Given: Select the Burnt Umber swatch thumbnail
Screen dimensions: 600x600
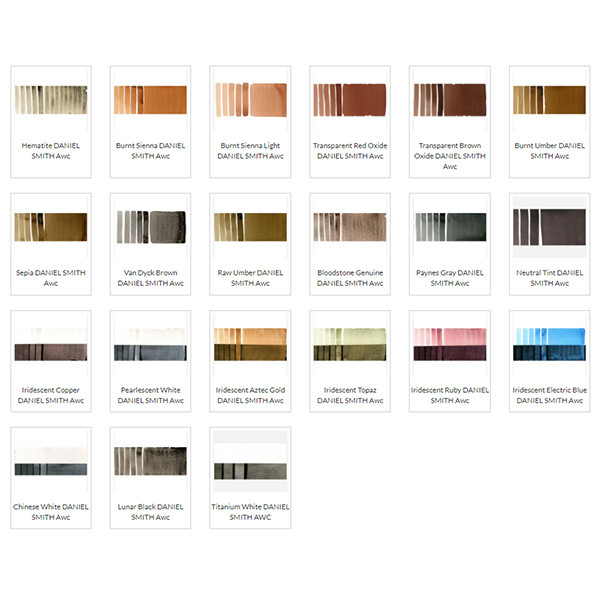Looking at the screenshot, I should coord(549,99).
